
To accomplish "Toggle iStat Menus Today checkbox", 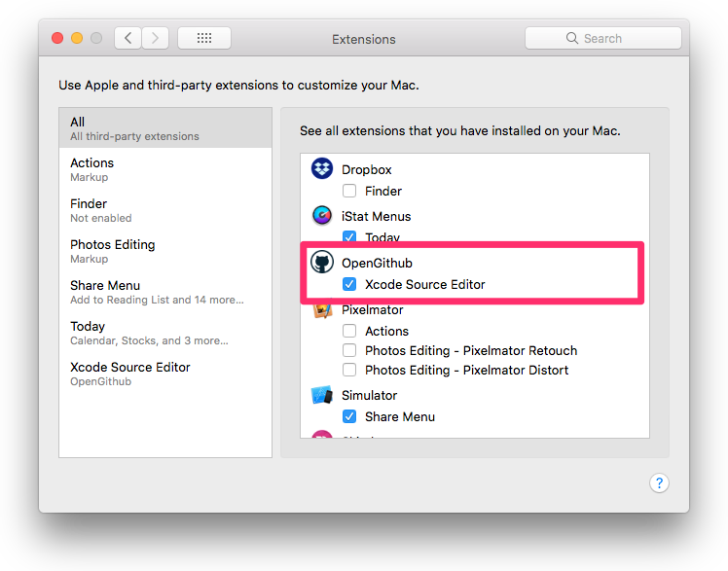I will click(x=349, y=237).
